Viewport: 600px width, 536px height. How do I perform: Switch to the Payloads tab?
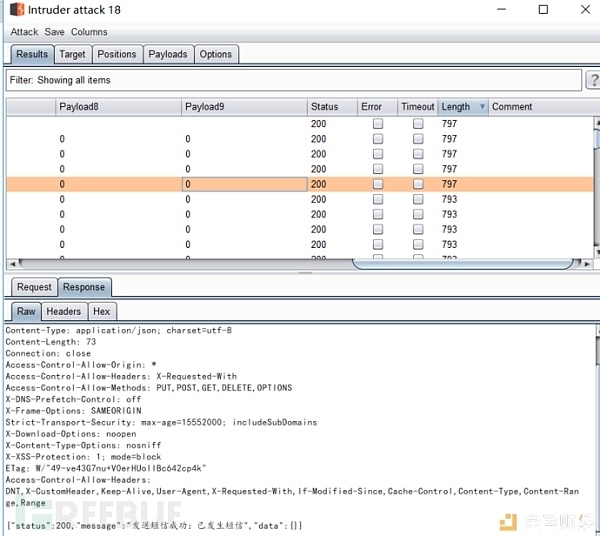[x=167, y=54]
